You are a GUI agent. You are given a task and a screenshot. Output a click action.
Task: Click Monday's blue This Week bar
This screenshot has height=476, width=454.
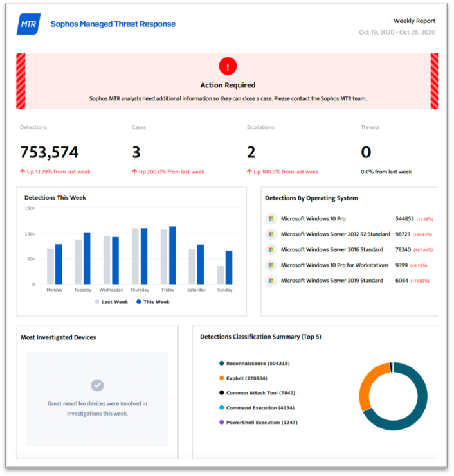pos(59,264)
